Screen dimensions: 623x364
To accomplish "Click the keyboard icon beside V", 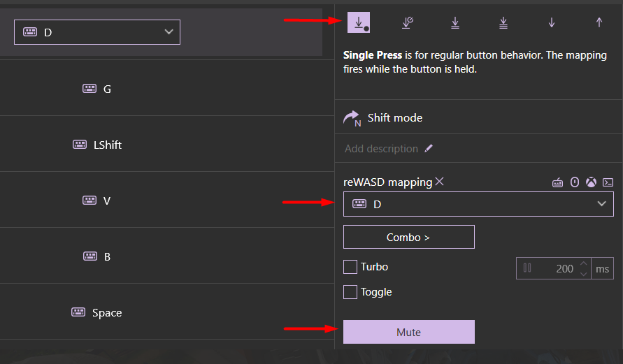I will [x=89, y=200].
